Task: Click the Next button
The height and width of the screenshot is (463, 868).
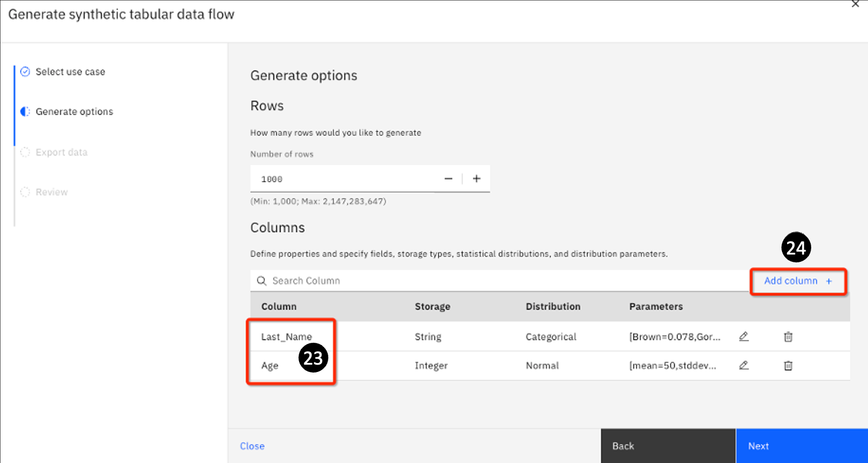Action: point(802,446)
